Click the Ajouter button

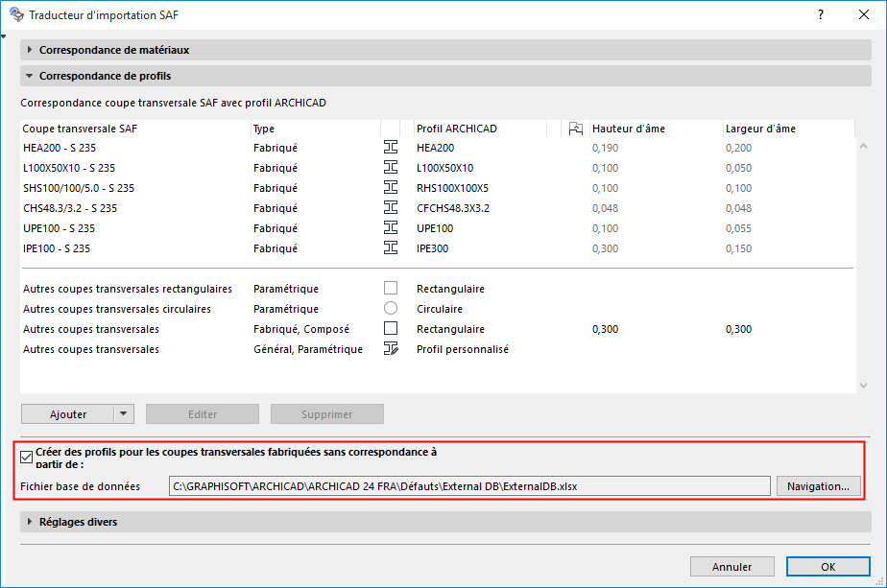[x=67, y=413]
